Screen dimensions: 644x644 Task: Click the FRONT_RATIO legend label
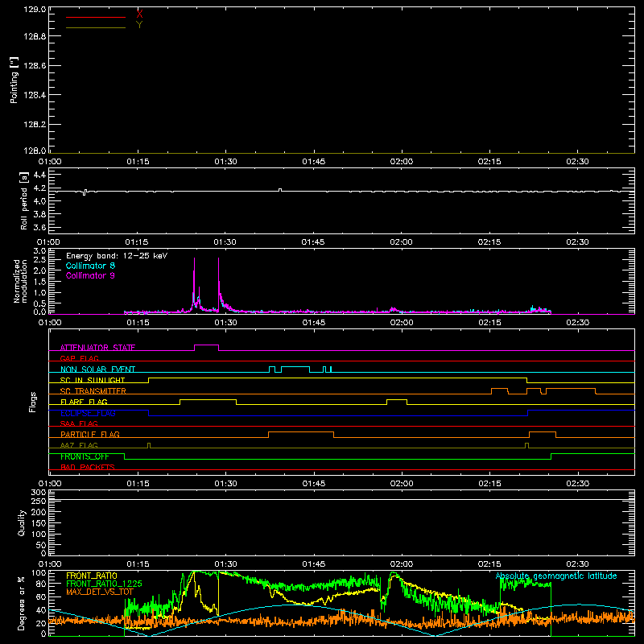[92, 576]
